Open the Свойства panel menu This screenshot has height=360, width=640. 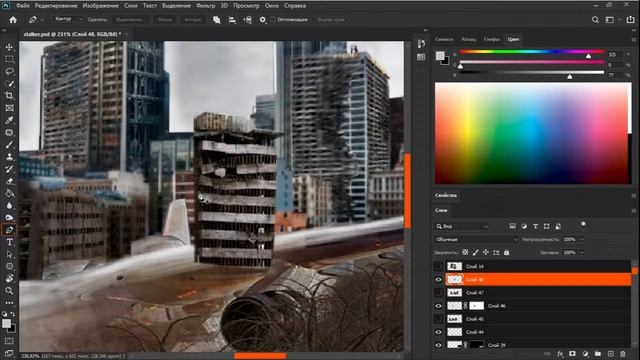pos(633,196)
